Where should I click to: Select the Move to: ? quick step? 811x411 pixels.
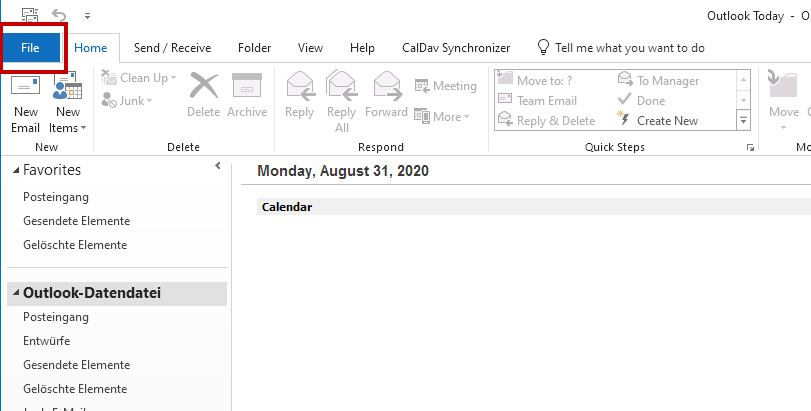pos(535,81)
